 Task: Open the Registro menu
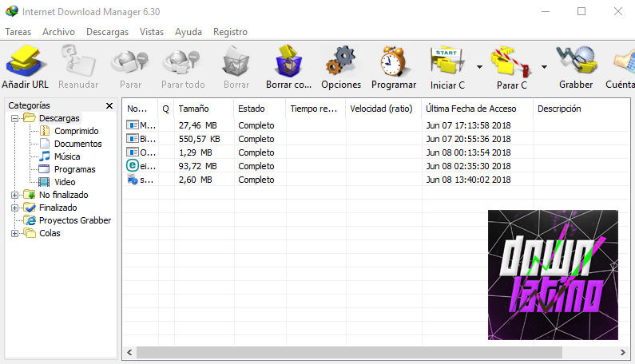[x=230, y=32]
